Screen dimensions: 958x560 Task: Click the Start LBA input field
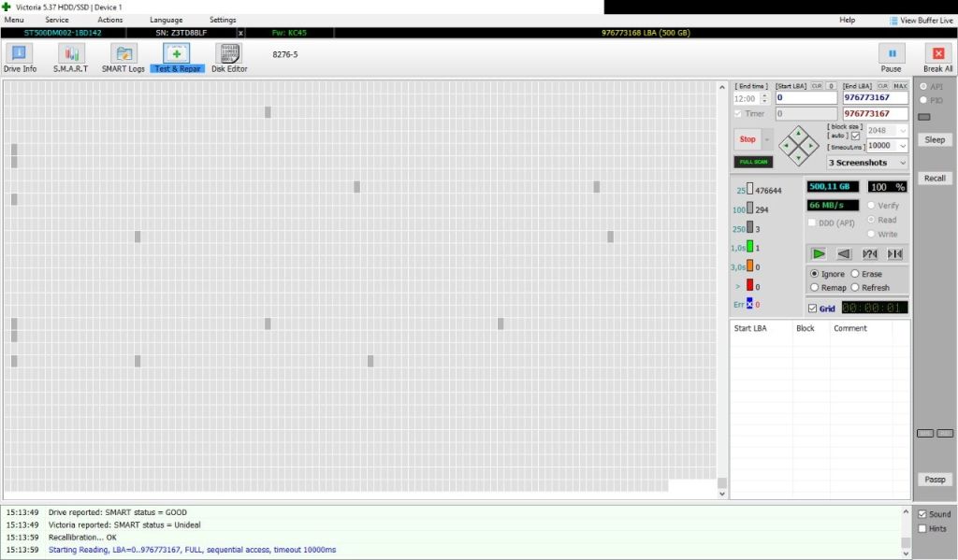pos(806,98)
